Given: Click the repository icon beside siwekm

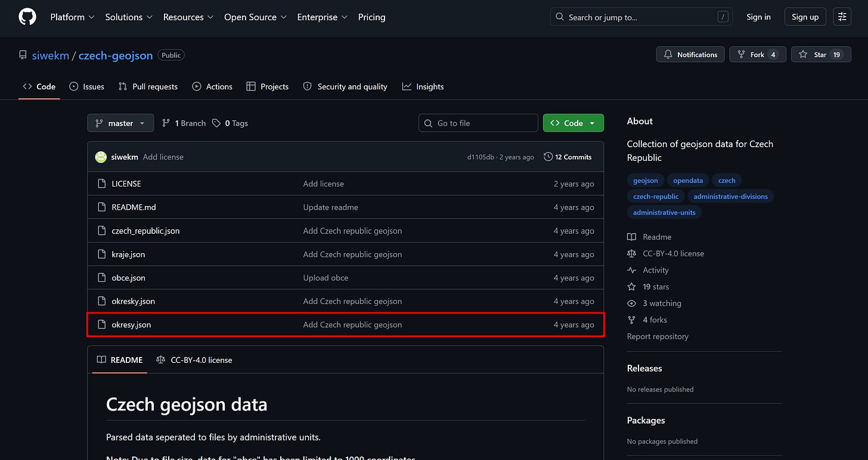Looking at the screenshot, I should tap(23, 55).
